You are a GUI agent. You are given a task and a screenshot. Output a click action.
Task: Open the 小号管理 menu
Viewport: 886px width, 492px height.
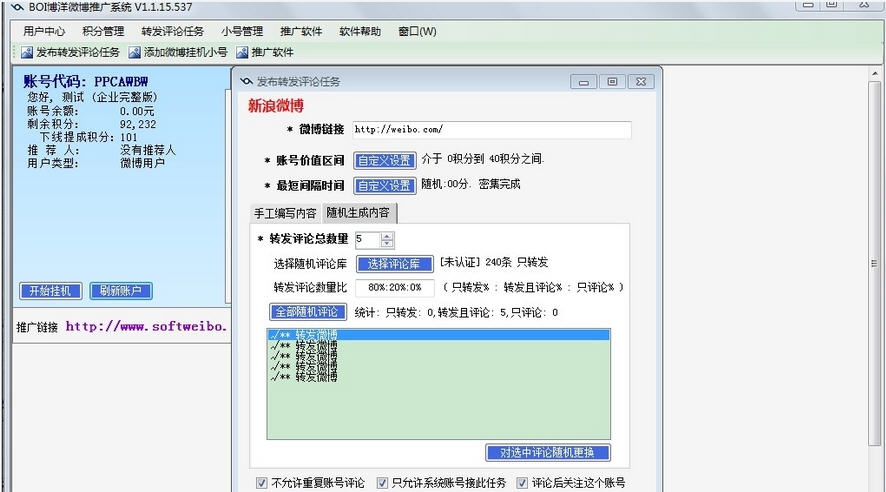(242, 31)
